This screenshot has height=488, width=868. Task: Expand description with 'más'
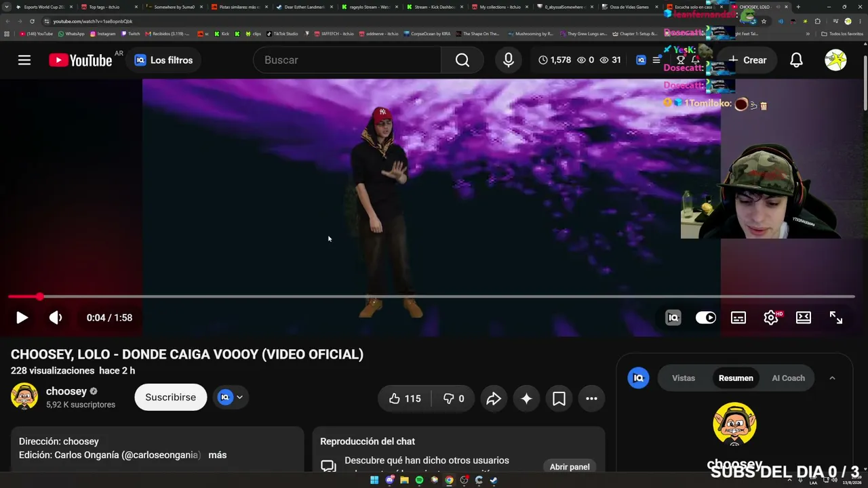tap(218, 455)
